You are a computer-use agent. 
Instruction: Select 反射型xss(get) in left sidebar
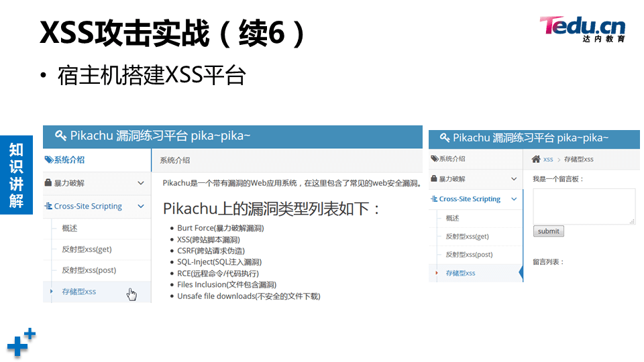pyautogui.click(x=87, y=249)
